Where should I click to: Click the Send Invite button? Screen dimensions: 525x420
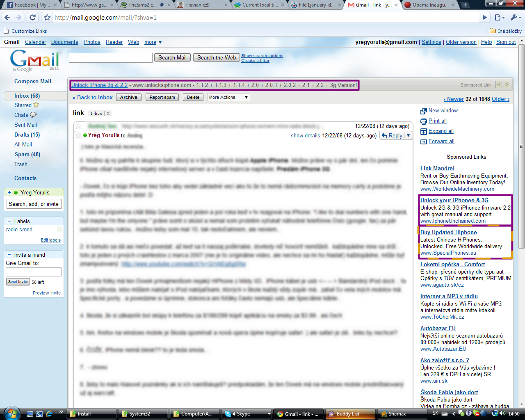18,282
